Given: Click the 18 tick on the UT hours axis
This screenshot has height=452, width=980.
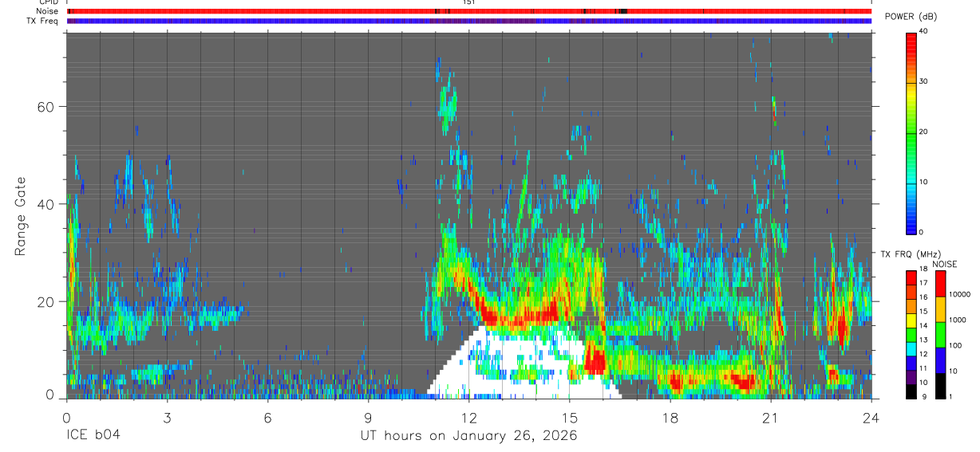Looking at the screenshot, I should (670, 417).
